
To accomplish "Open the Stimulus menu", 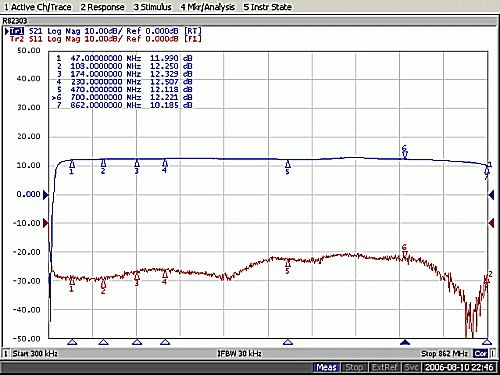I will 152,7.
